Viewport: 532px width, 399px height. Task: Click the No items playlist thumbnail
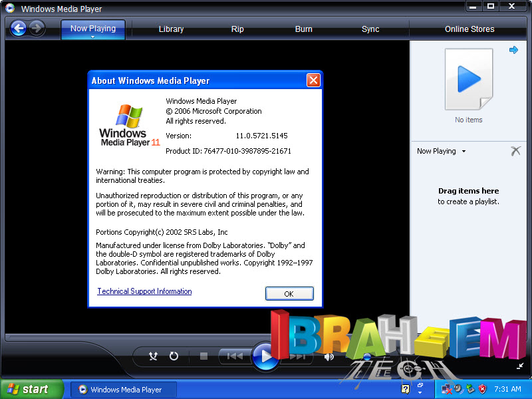pyautogui.click(x=469, y=79)
